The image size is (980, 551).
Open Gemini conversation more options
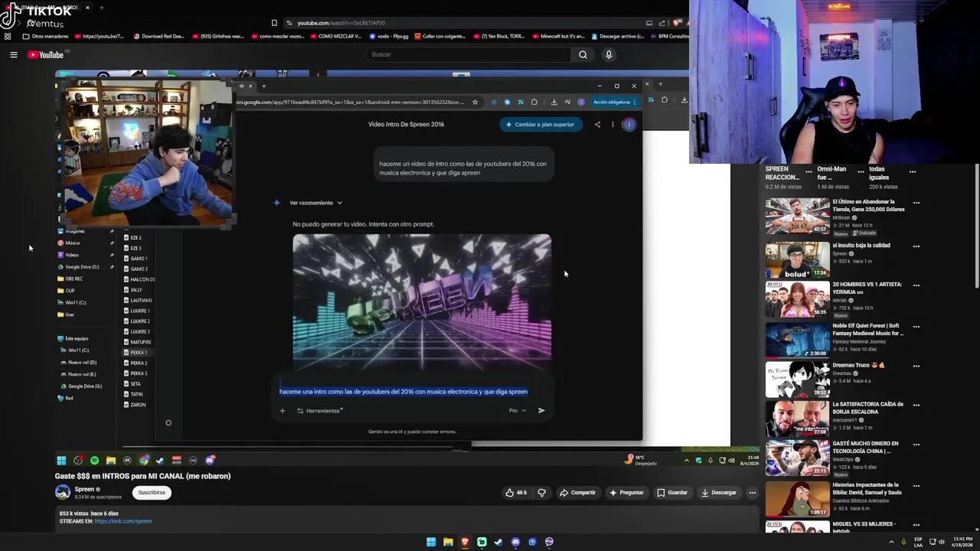612,124
